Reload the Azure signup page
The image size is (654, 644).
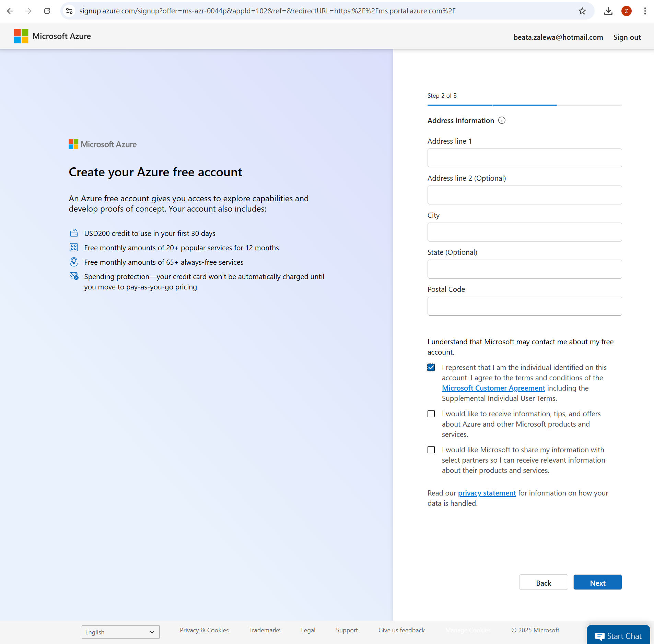(47, 11)
